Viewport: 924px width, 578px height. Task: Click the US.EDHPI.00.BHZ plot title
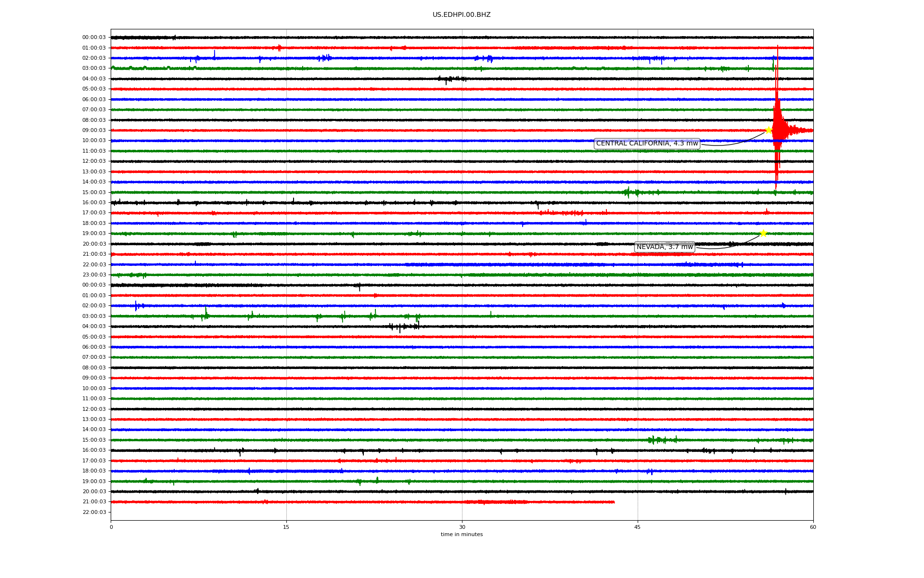[x=462, y=15]
